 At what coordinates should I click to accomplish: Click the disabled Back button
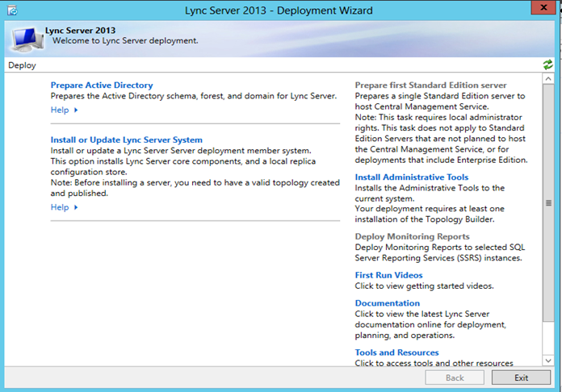pos(455,377)
